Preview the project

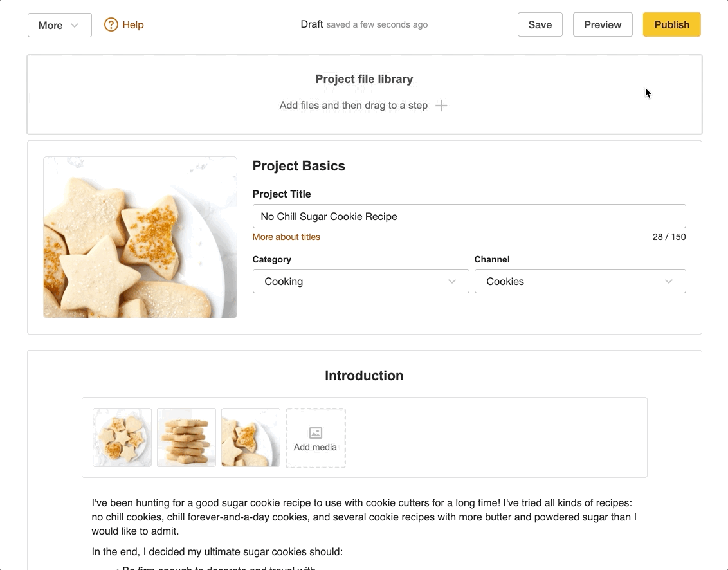click(602, 24)
